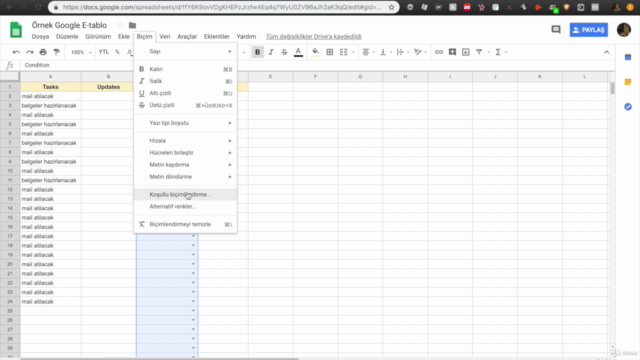Click the functions sigma icon
This screenshot has height=360, width=640.
tap(498, 52)
